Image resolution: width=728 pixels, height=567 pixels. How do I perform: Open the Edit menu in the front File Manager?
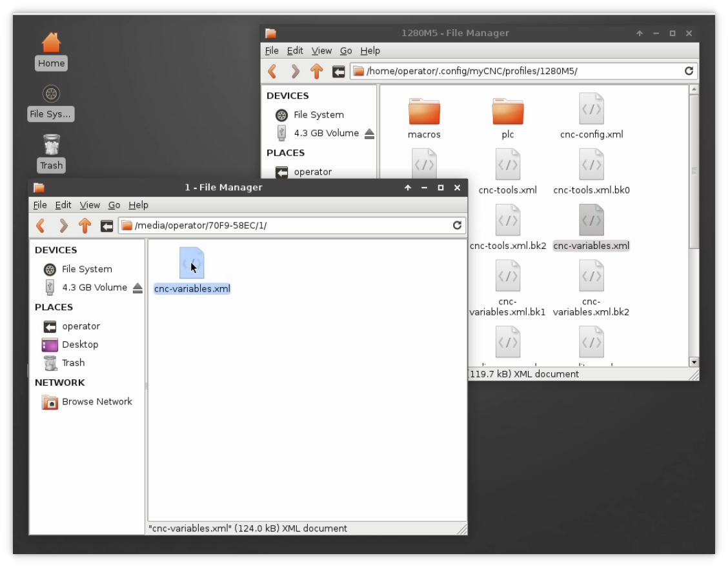(63, 204)
